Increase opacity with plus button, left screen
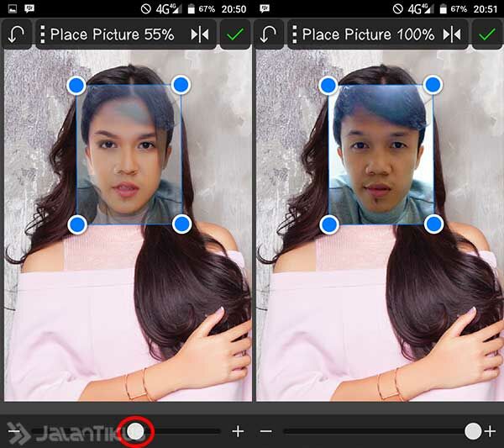 point(238,431)
